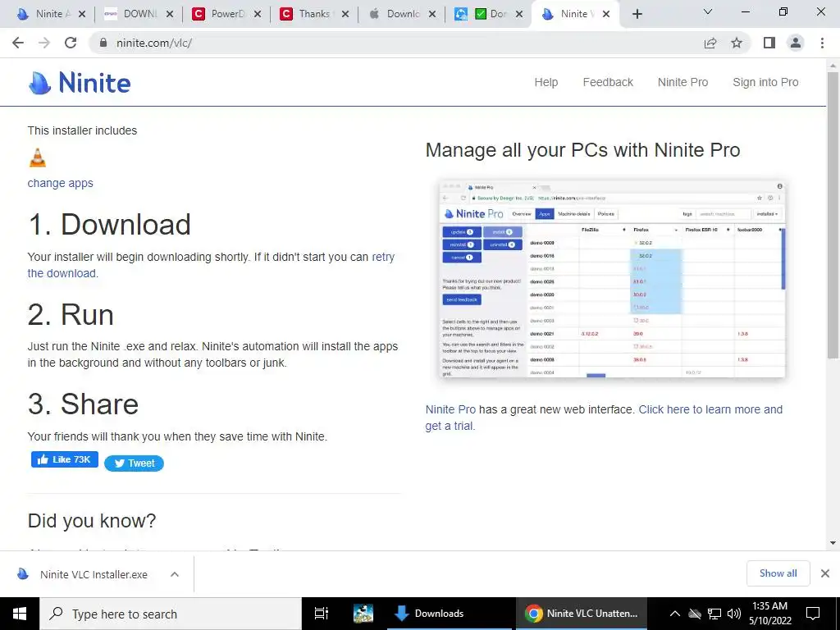The image size is (840, 630).
Task: Click the network icon in system tray
Action: pos(714,614)
